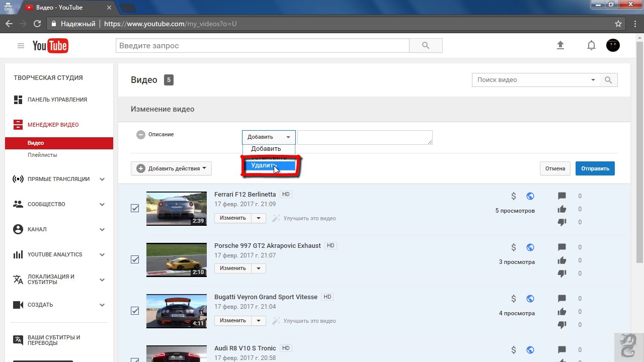Click monetization dollar icon for Bugatti Veyron
This screenshot has height=362, width=644.
[514, 299]
